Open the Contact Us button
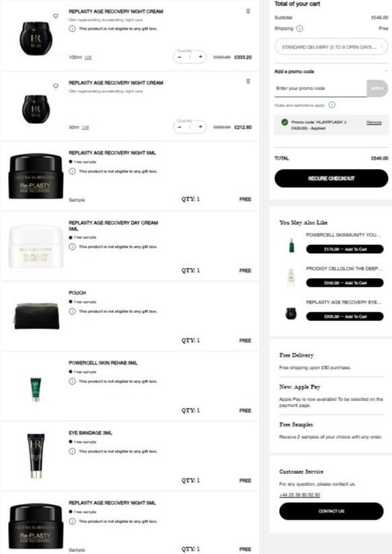The width and height of the screenshot is (392, 554). (331, 511)
